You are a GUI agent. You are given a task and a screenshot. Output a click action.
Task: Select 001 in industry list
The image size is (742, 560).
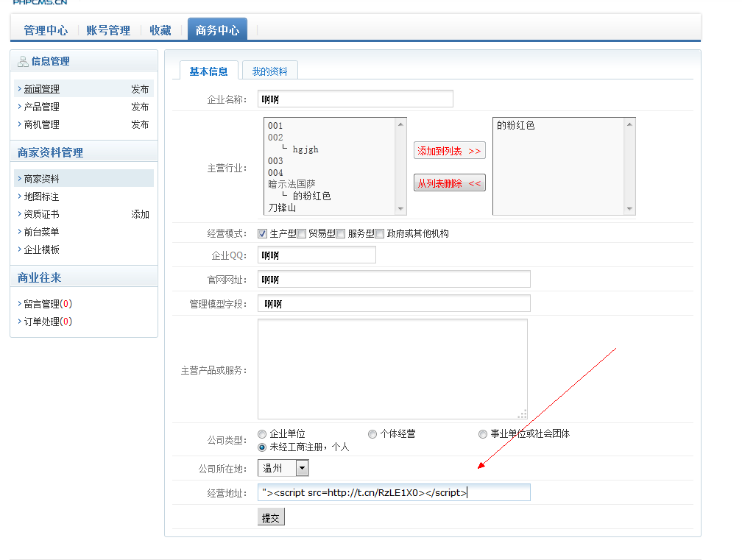(275, 126)
